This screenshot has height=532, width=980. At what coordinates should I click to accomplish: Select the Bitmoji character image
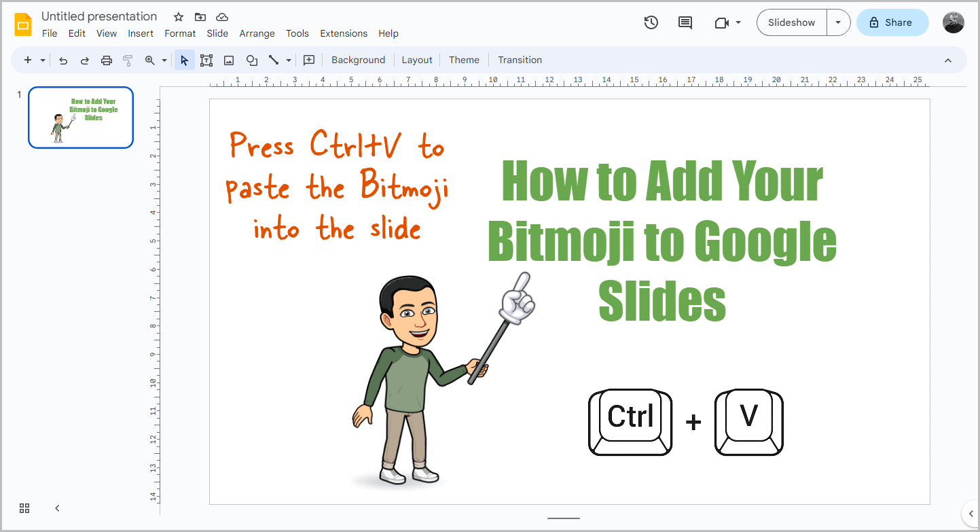[442, 380]
